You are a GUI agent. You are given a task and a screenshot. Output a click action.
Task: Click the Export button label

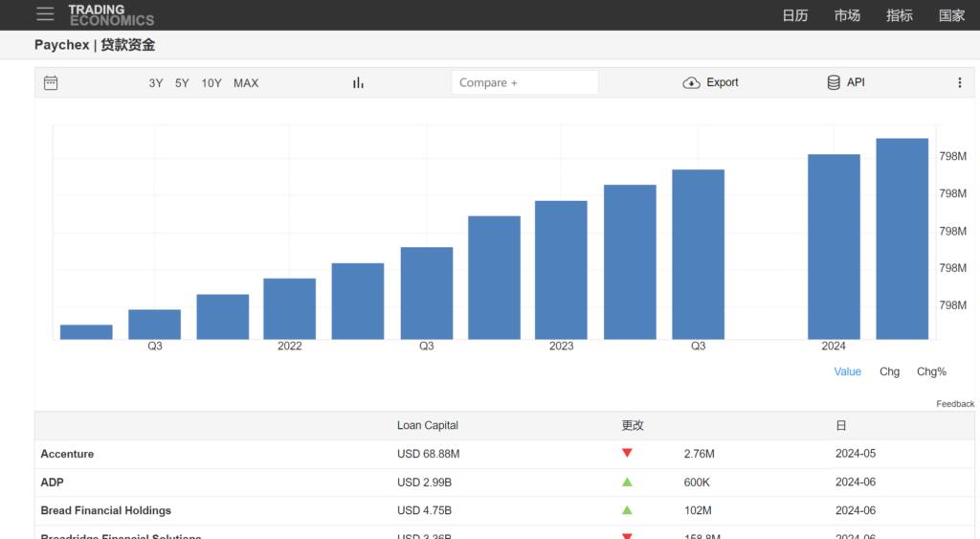pos(722,82)
